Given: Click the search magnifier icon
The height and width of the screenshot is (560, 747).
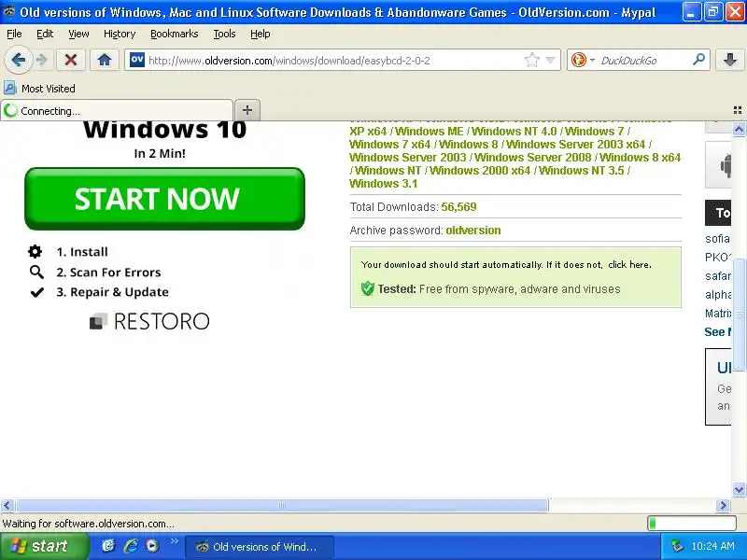Looking at the screenshot, I should point(698,60).
